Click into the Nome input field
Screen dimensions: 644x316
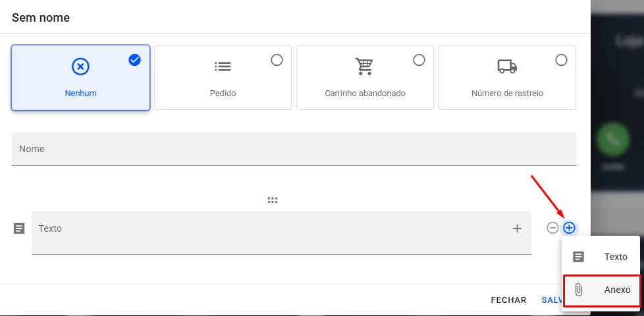pyautogui.click(x=294, y=149)
